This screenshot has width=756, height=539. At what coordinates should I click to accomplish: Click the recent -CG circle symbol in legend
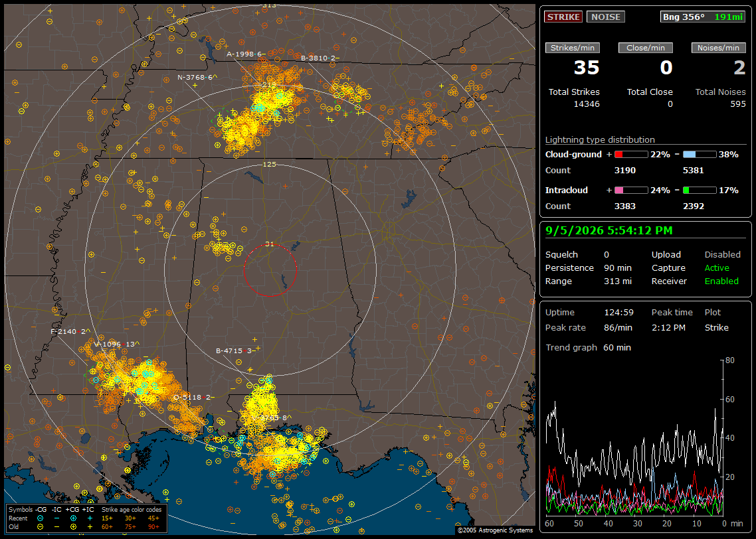tap(41, 518)
